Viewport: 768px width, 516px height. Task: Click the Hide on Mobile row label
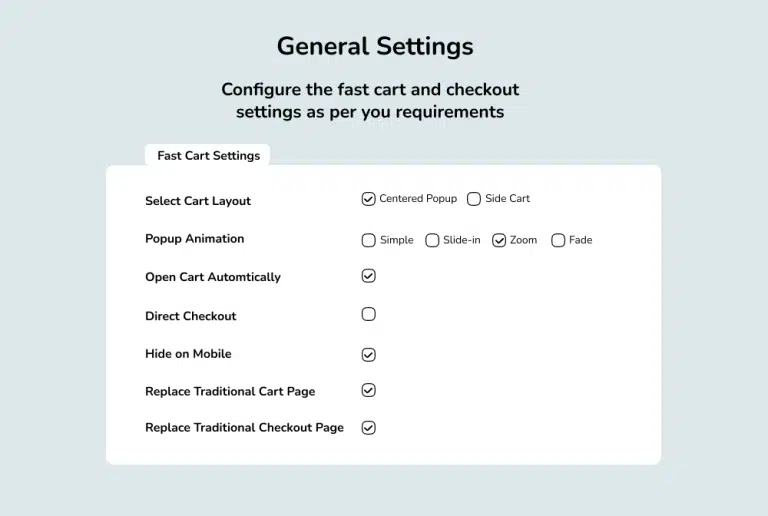coord(188,354)
